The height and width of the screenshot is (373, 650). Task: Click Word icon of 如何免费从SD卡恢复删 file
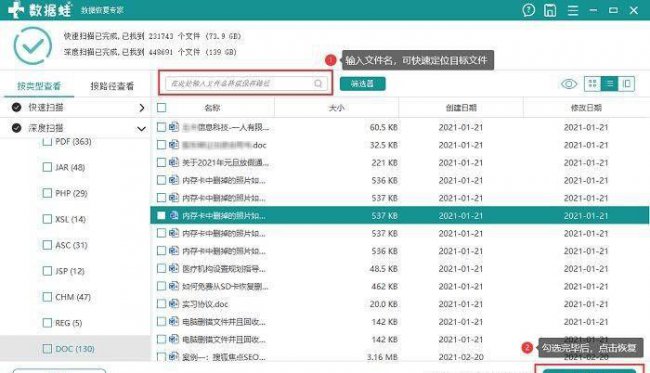pos(174,286)
